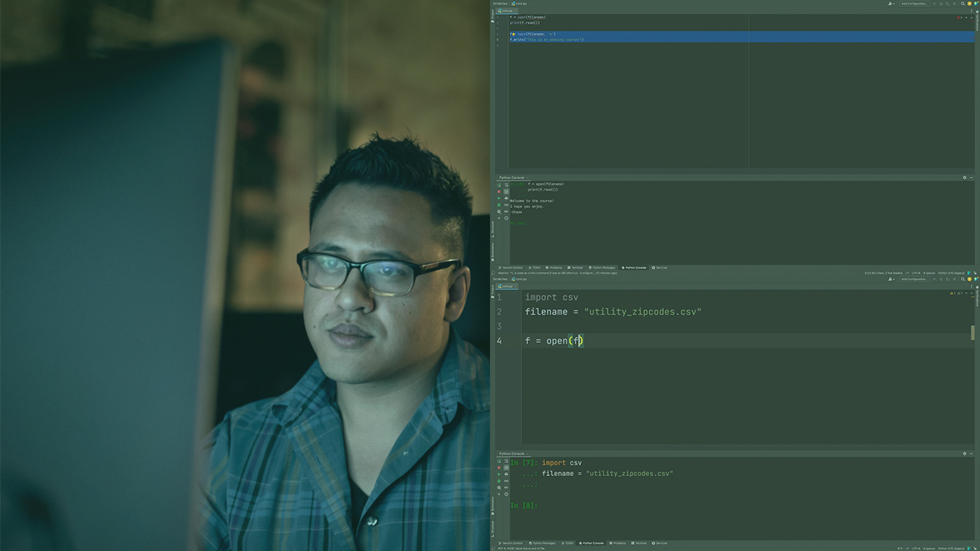Attach debugger in the lower console toolbar

pyautogui.click(x=499, y=481)
